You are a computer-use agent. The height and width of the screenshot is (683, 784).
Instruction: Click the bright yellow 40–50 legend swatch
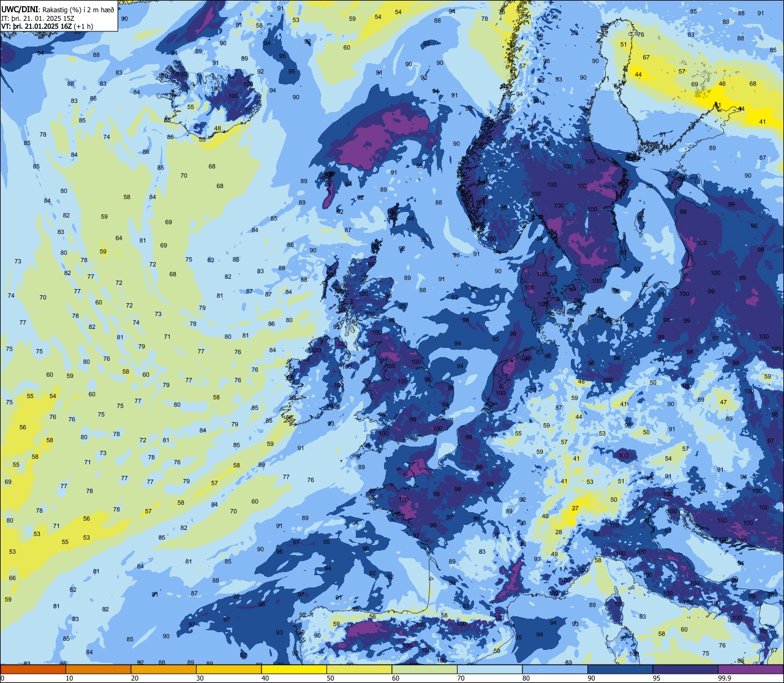click(x=294, y=669)
